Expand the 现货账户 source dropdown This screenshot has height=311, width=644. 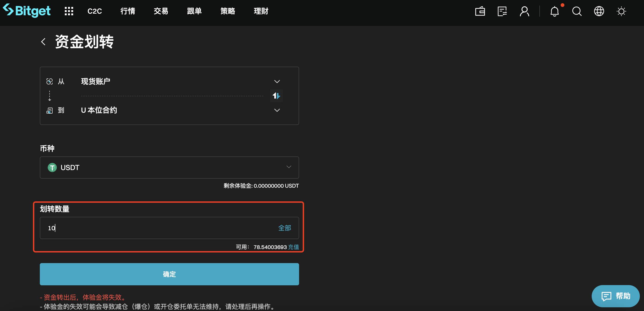coord(277,81)
